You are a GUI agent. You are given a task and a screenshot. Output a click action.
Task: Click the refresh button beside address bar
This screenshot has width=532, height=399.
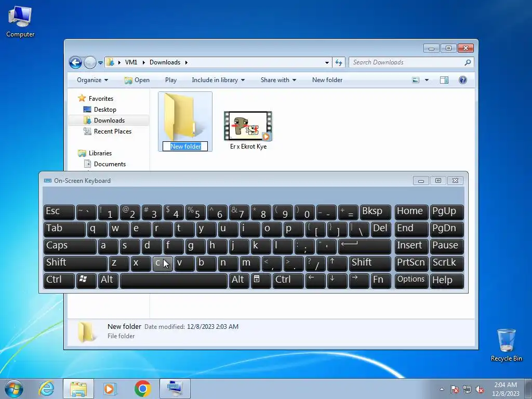pyautogui.click(x=339, y=62)
